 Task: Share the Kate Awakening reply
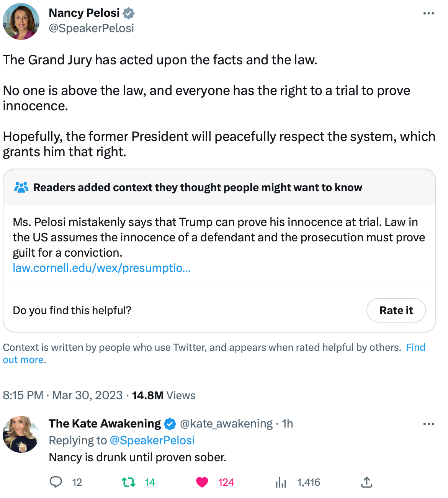(366, 482)
